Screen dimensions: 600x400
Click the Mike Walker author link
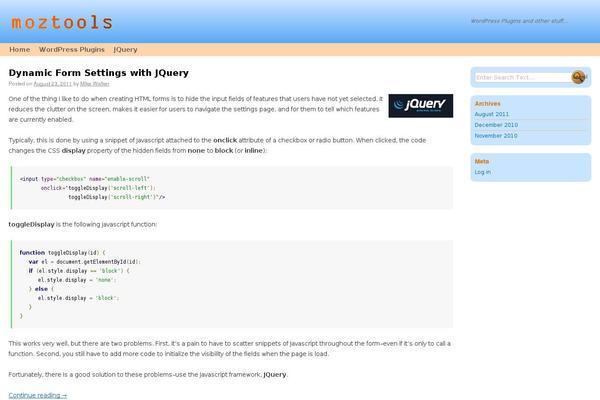click(95, 84)
